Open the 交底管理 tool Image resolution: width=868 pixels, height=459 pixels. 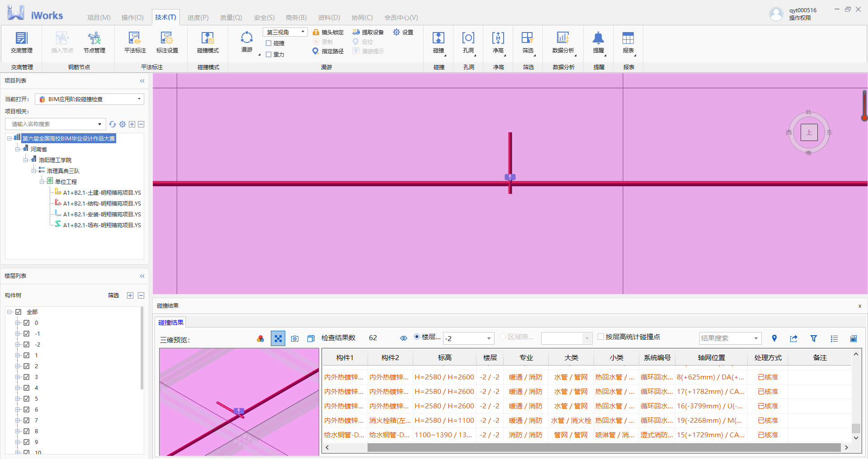[x=22, y=42]
